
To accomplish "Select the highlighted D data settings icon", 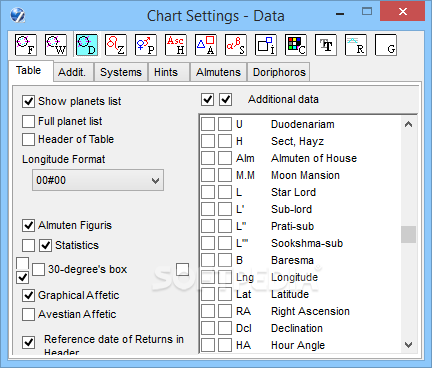I will [x=87, y=45].
